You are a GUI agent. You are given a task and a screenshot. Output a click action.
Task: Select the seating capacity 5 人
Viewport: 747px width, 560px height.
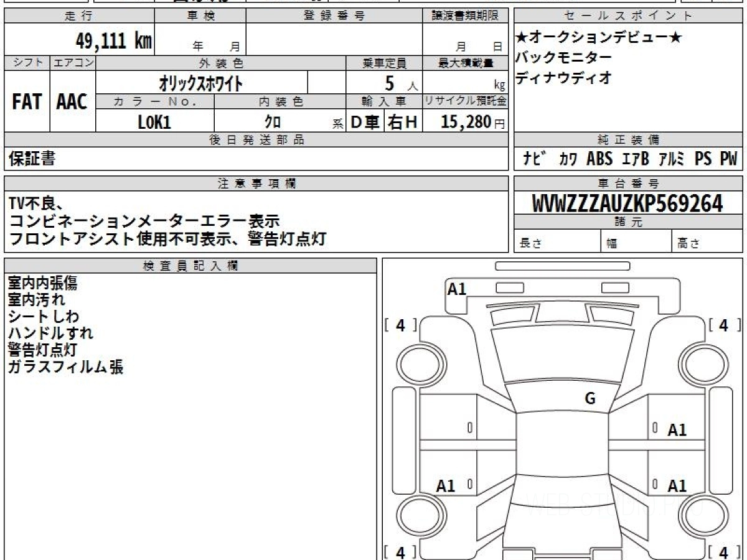pos(402,83)
